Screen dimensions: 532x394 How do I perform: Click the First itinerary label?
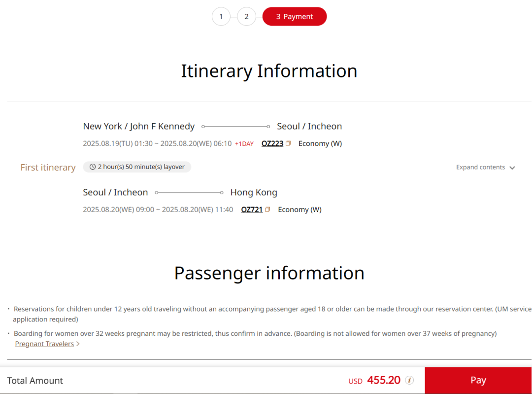click(48, 168)
